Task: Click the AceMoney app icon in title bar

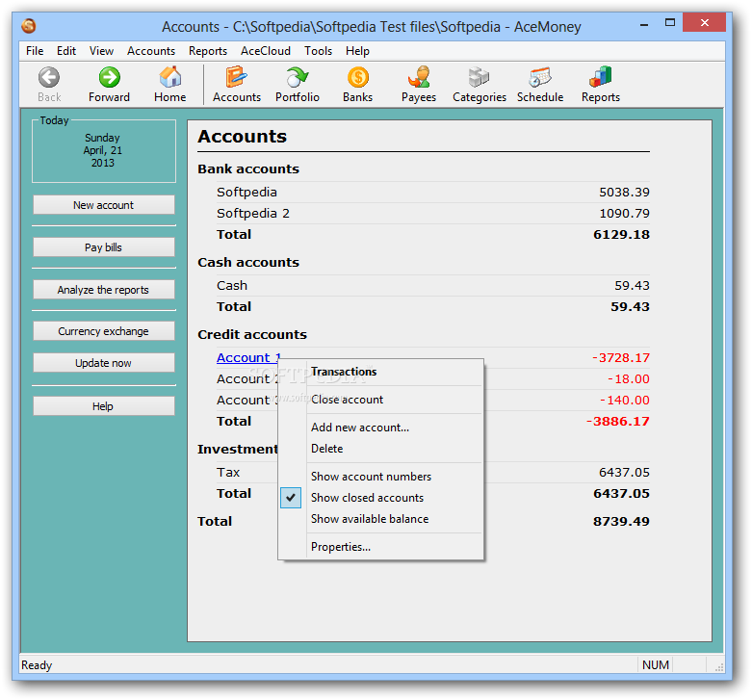Action: [x=29, y=26]
